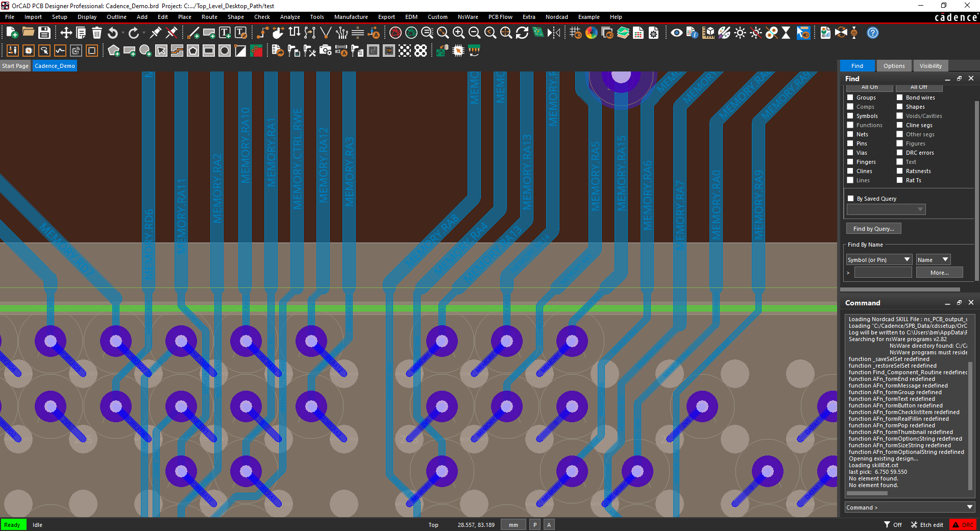
Task: Select the Shape Select arrow tool
Action: (x=161, y=51)
